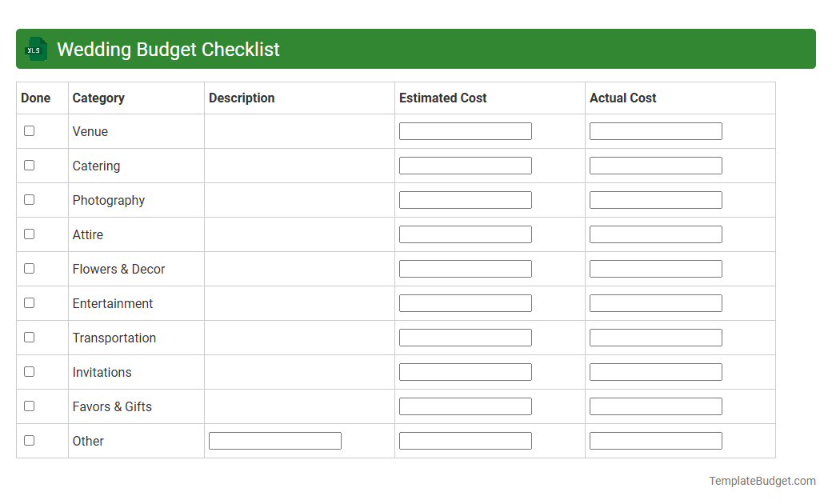This screenshot has height=504, width=832.
Task: Mark the Other category as done
Action: click(x=29, y=440)
